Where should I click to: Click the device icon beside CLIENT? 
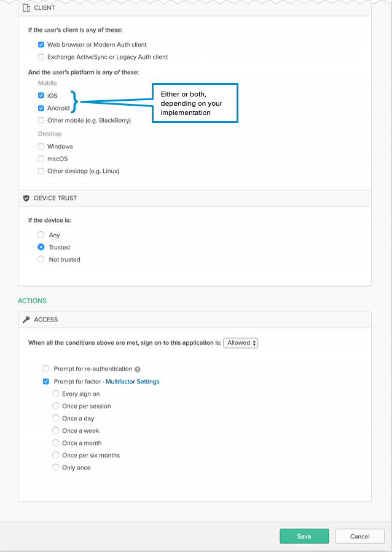point(26,9)
